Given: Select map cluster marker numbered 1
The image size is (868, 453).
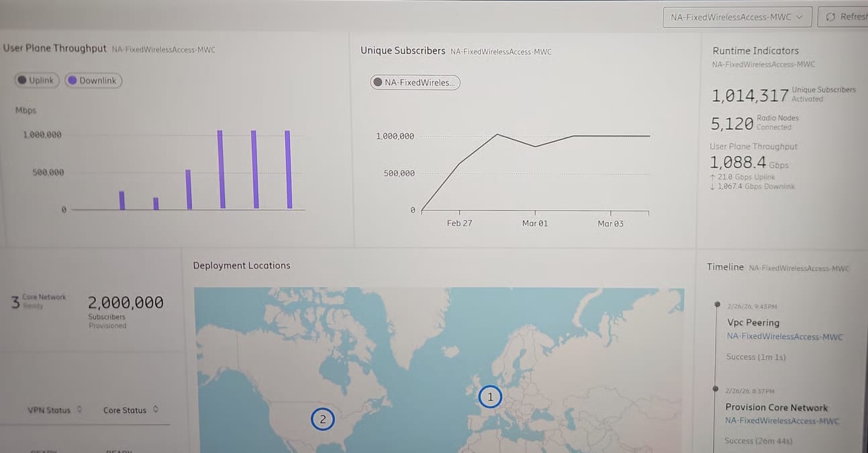Looking at the screenshot, I should [490, 397].
